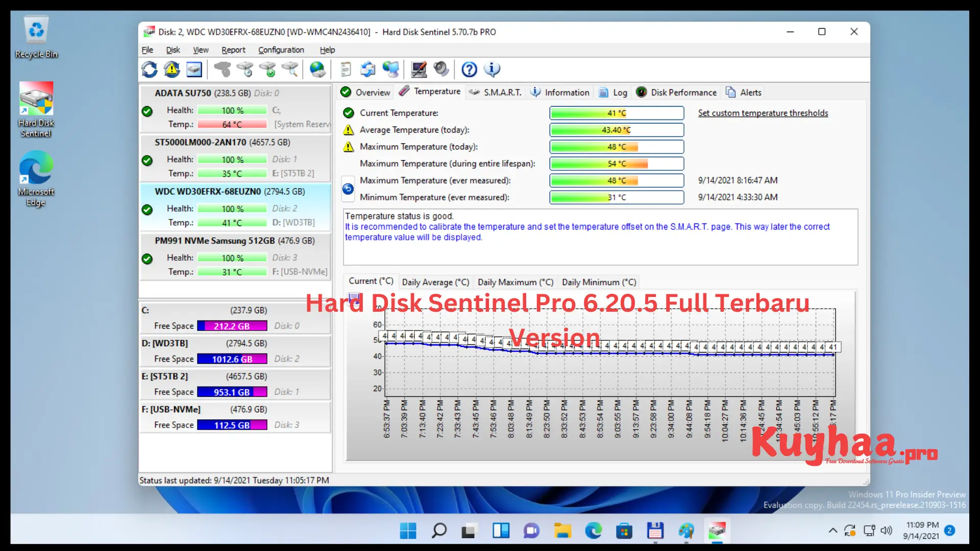Open the Configuration menu

281,49
